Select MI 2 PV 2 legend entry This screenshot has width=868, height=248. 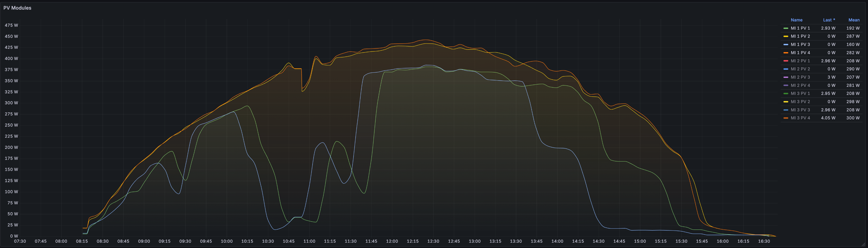(800, 69)
